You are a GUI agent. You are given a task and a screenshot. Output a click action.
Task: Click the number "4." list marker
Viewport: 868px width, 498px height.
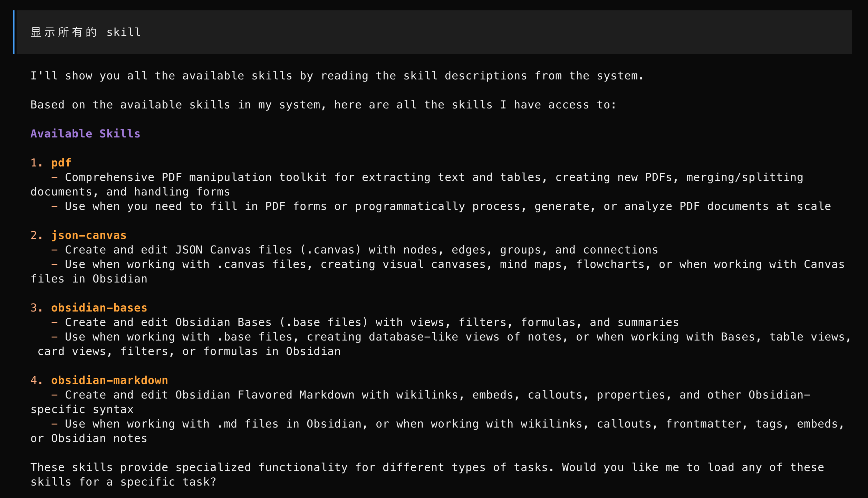pos(37,380)
